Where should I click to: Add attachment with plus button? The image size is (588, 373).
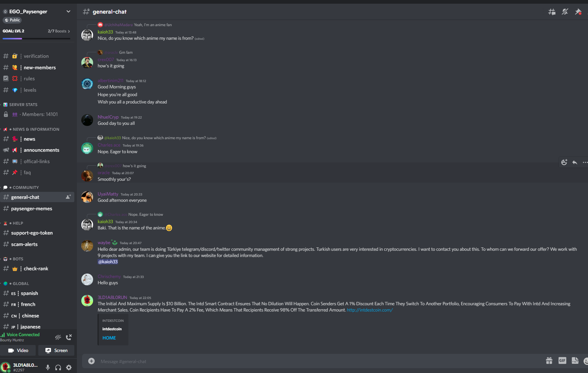click(91, 361)
